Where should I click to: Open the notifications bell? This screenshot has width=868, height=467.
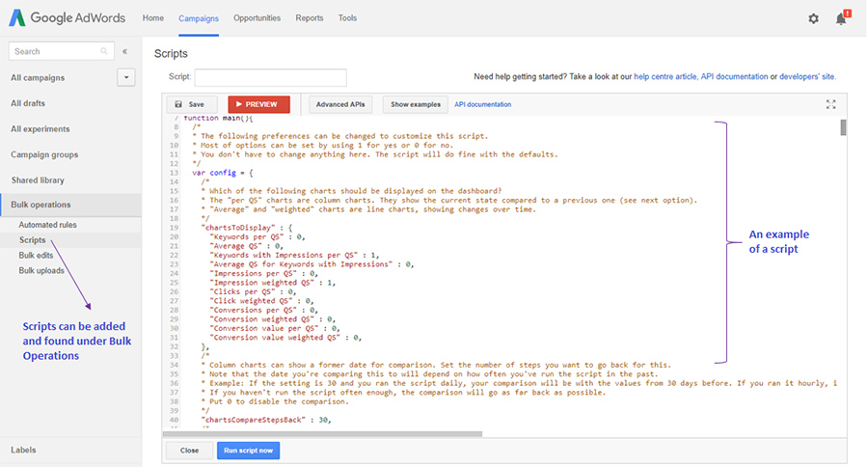(842, 18)
